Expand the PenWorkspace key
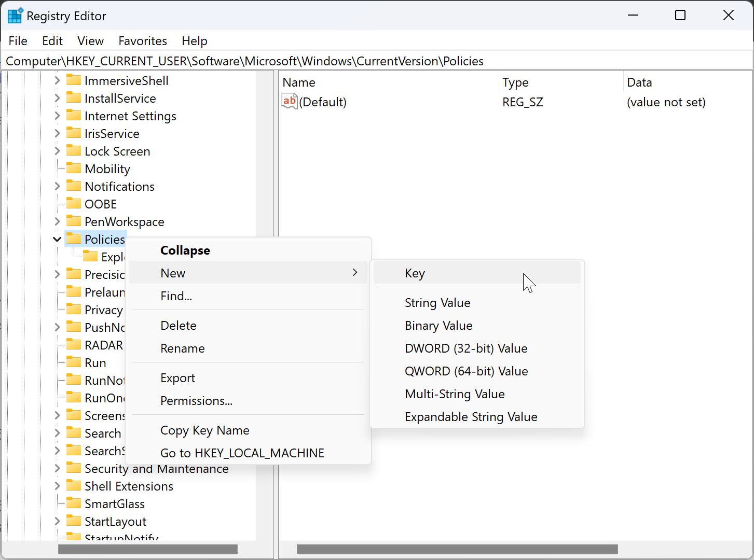The height and width of the screenshot is (560, 754). (x=57, y=221)
